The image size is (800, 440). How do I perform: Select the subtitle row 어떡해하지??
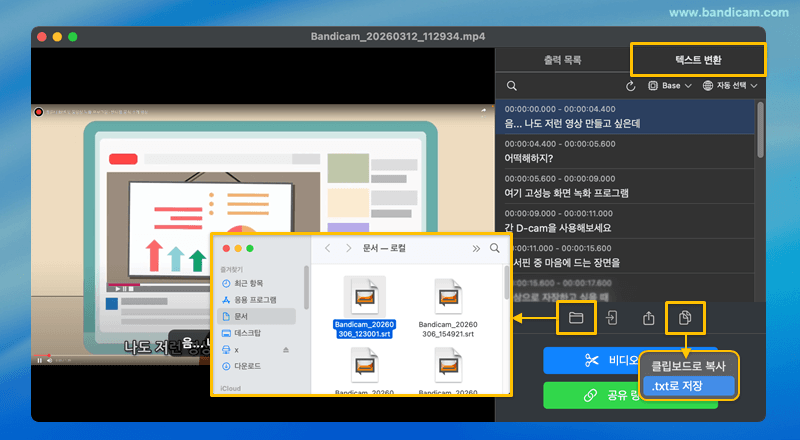pyautogui.click(x=624, y=152)
